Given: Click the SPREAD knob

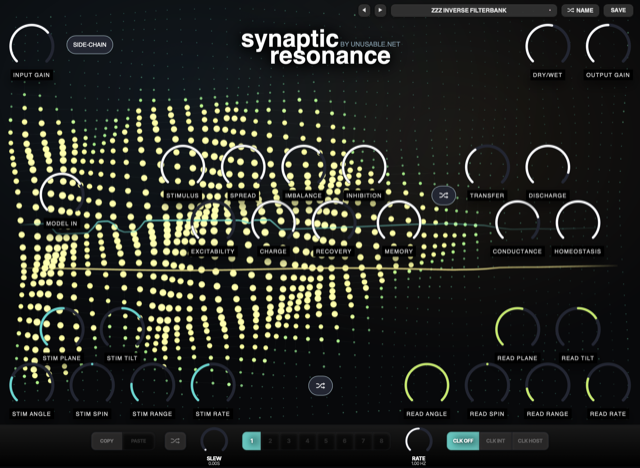Looking at the screenshot, I should tap(243, 166).
